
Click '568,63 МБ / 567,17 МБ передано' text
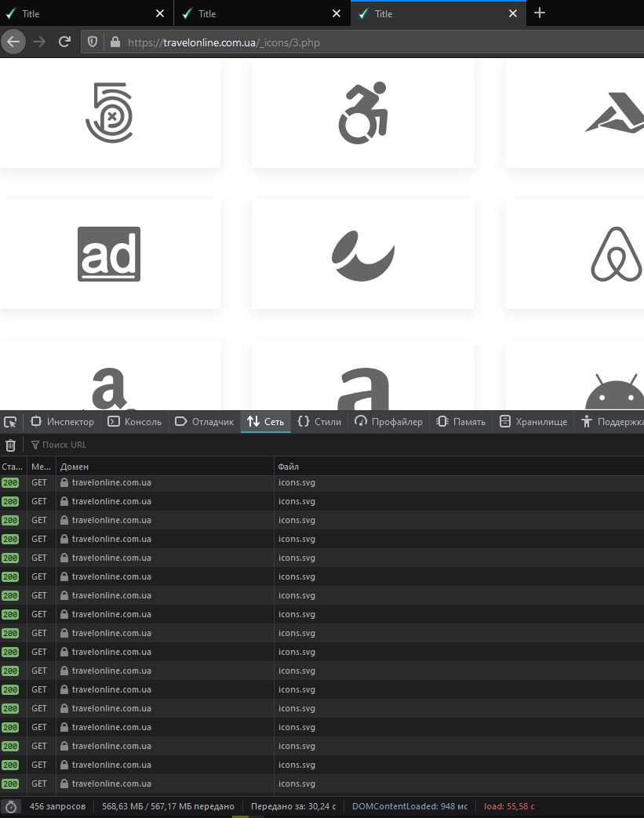click(x=168, y=806)
